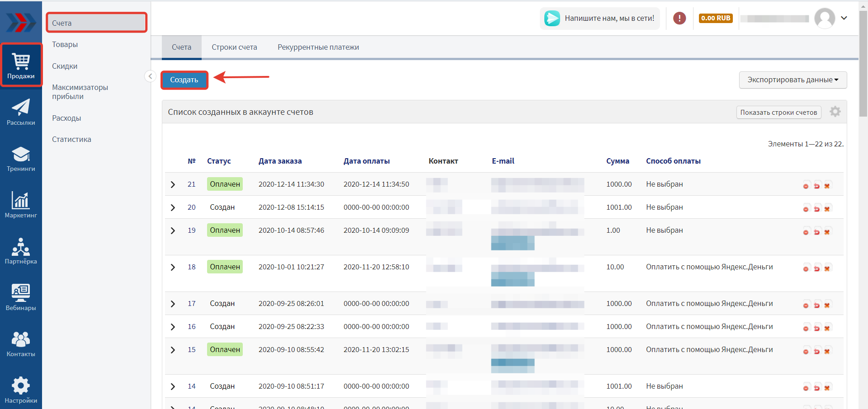Expand invoice row 21

point(173,184)
